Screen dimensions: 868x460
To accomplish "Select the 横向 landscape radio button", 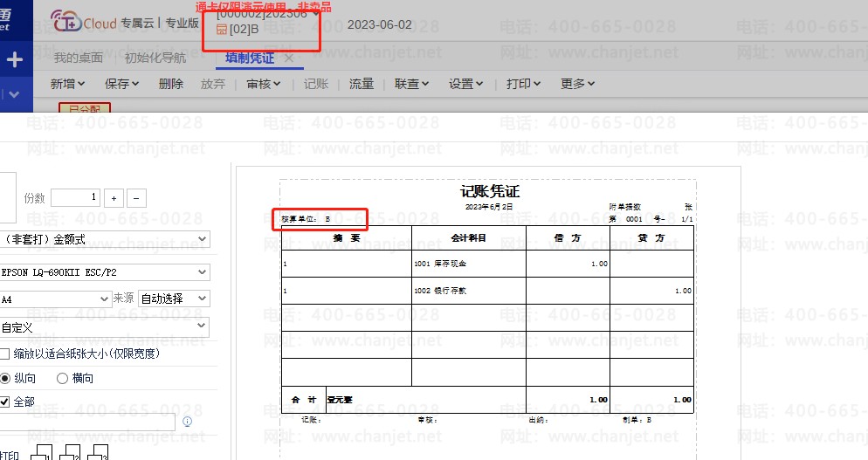I will pyautogui.click(x=62, y=378).
